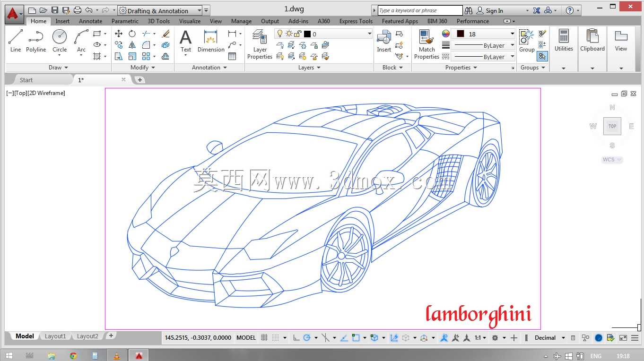Expand the Modify panel
Screen dimensions: 644x361
tap(143, 68)
